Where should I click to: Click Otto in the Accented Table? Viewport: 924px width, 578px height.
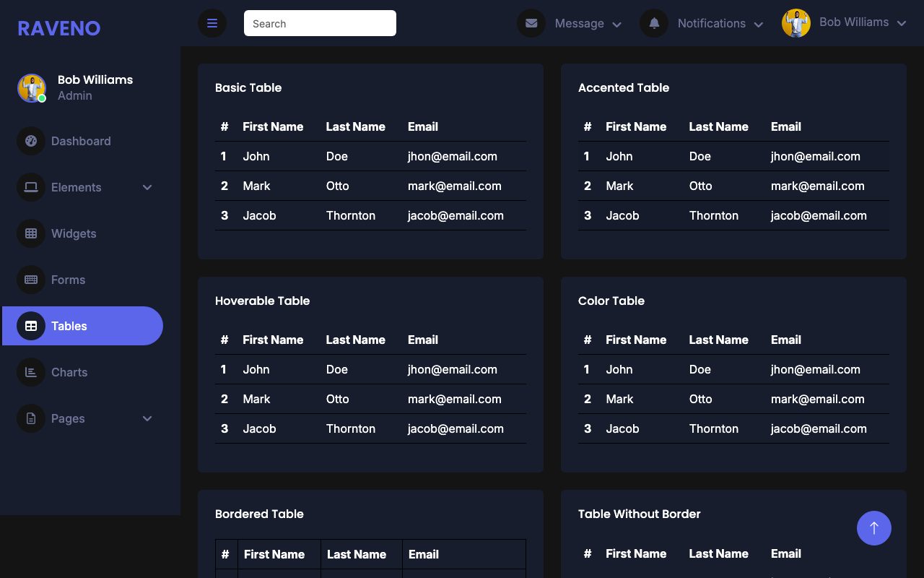pos(701,186)
